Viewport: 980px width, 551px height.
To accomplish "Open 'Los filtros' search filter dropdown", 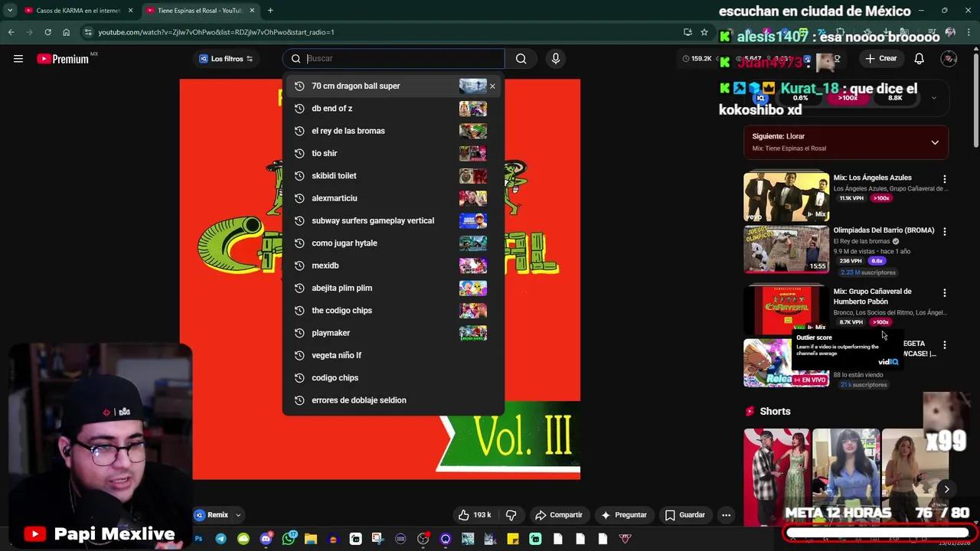I will (226, 59).
